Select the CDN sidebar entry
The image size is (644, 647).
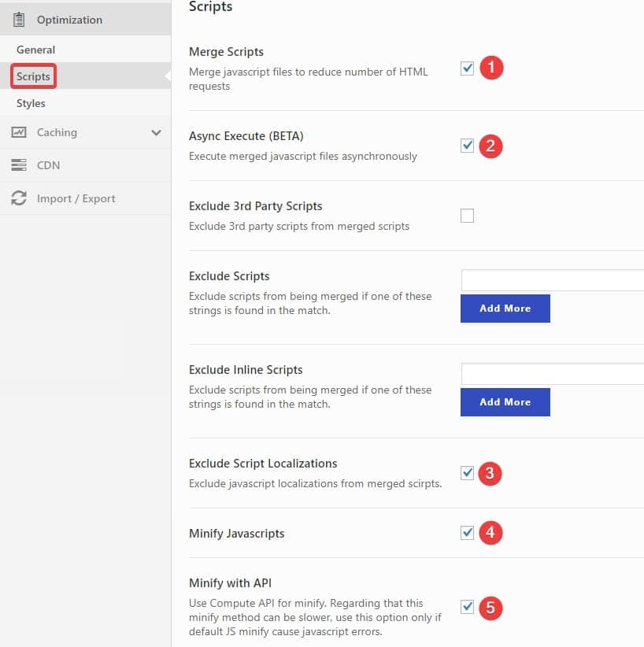(x=46, y=165)
